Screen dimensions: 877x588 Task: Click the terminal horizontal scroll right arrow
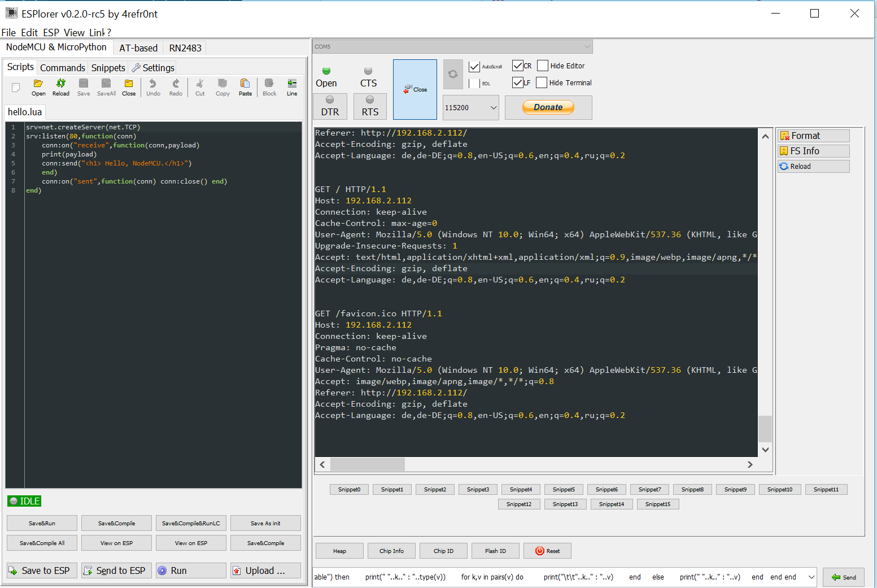[750, 464]
